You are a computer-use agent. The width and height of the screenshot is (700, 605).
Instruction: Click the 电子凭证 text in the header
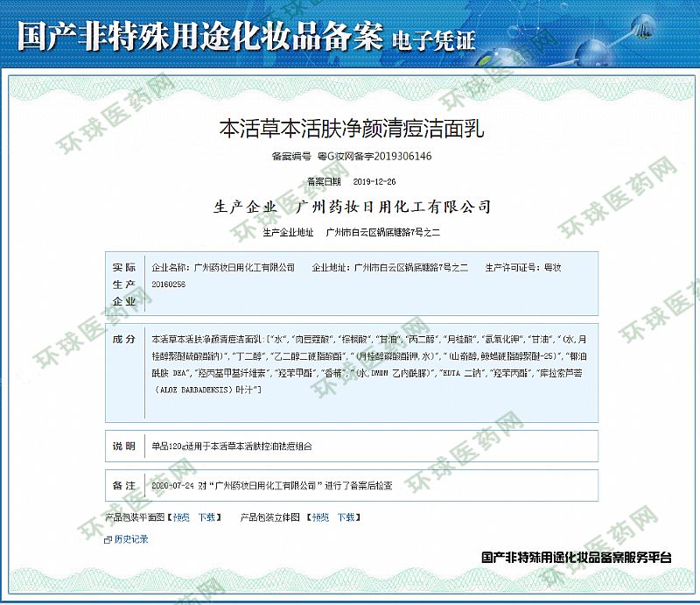pos(434,39)
